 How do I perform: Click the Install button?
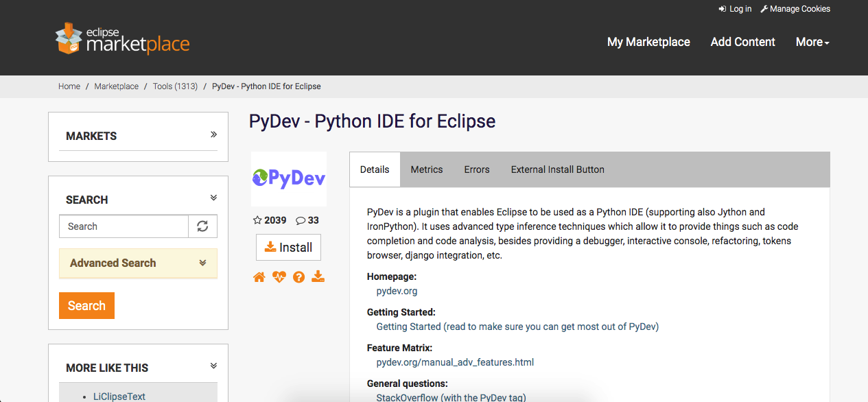(x=288, y=248)
